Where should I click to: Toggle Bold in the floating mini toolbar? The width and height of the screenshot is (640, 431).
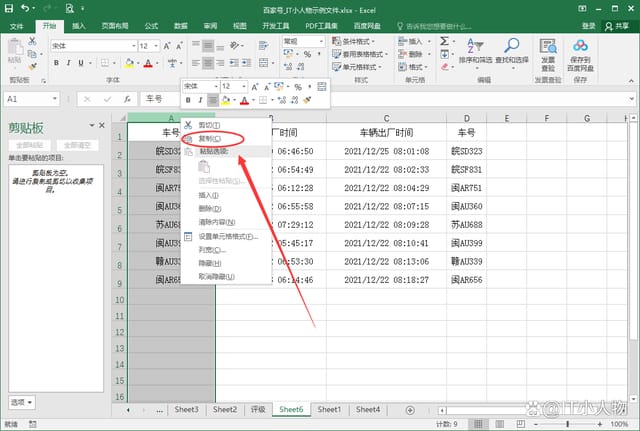188,100
